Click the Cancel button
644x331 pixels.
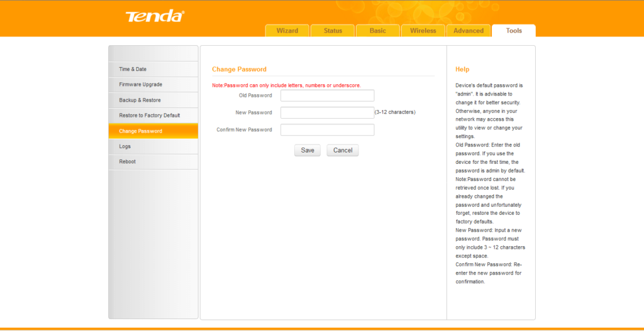point(343,151)
